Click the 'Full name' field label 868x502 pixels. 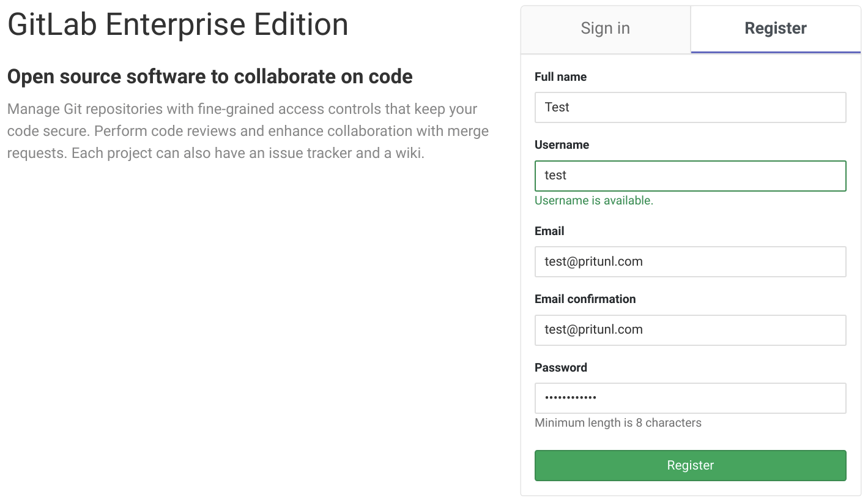[x=560, y=77]
